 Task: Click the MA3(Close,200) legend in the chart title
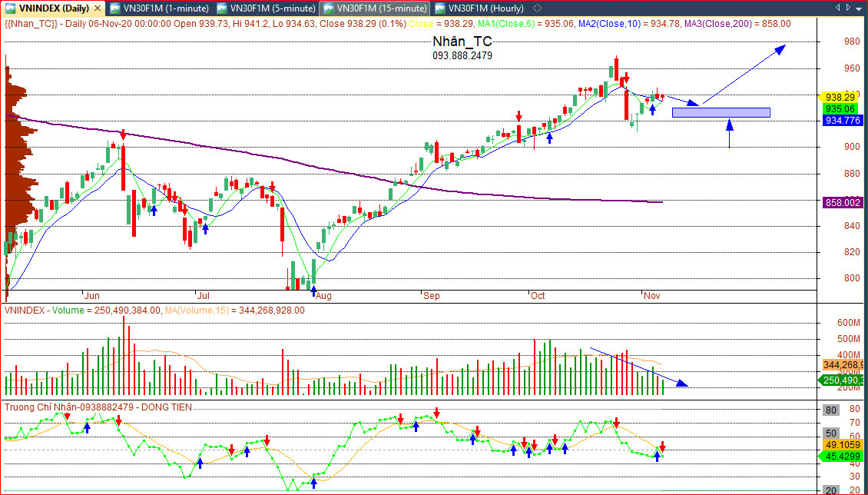(737, 24)
